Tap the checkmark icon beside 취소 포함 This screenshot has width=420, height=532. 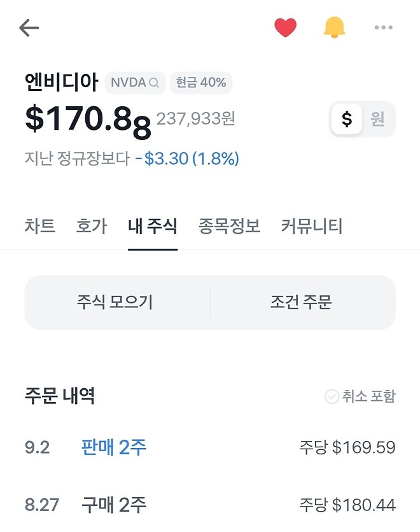(x=331, y=396)
